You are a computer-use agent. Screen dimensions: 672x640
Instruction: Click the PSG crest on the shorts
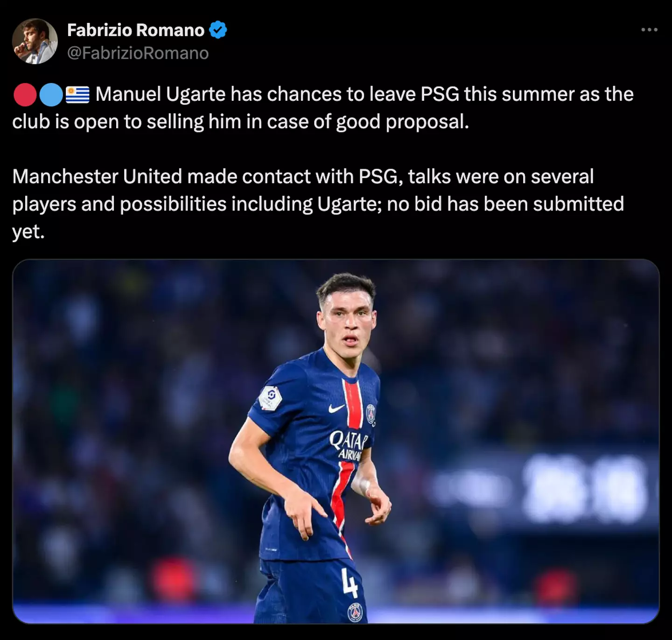pos(356,612)
